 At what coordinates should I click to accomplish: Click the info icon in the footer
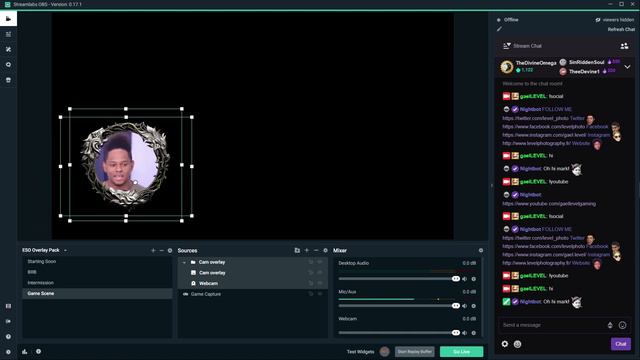[38, 351]
